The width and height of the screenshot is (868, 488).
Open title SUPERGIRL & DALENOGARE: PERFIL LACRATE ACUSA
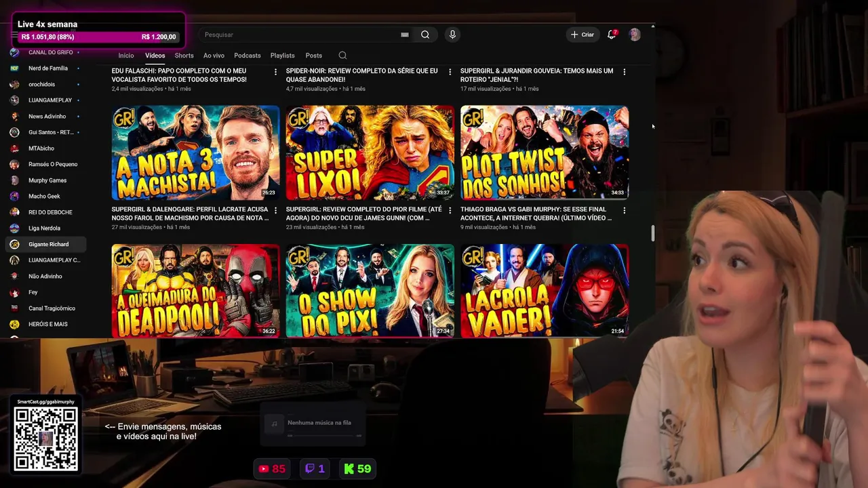(190, 214)
